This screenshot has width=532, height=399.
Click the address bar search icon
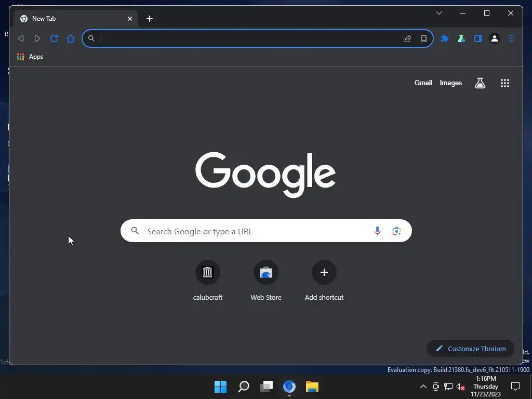[x=91, y=38]
